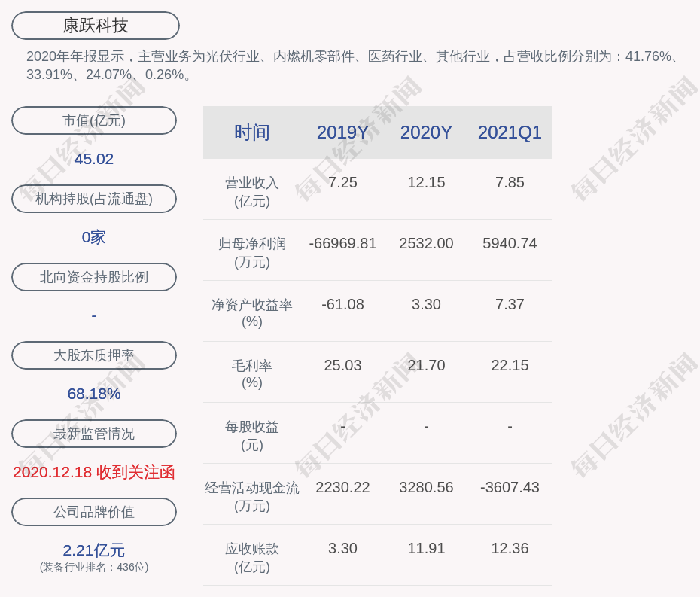Click net profit value 2532.00
The width and height of the screenshot is (700, 597).
(x=426, y=244)
